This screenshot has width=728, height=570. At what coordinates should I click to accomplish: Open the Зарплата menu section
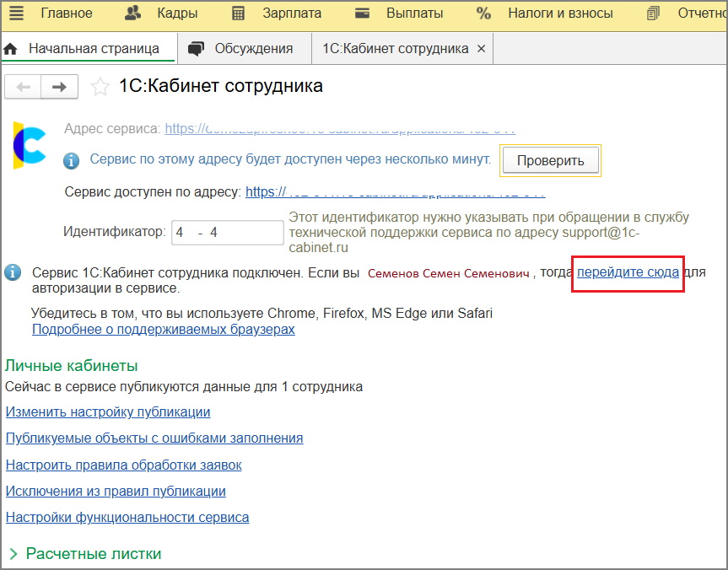[x=292, y=13]
